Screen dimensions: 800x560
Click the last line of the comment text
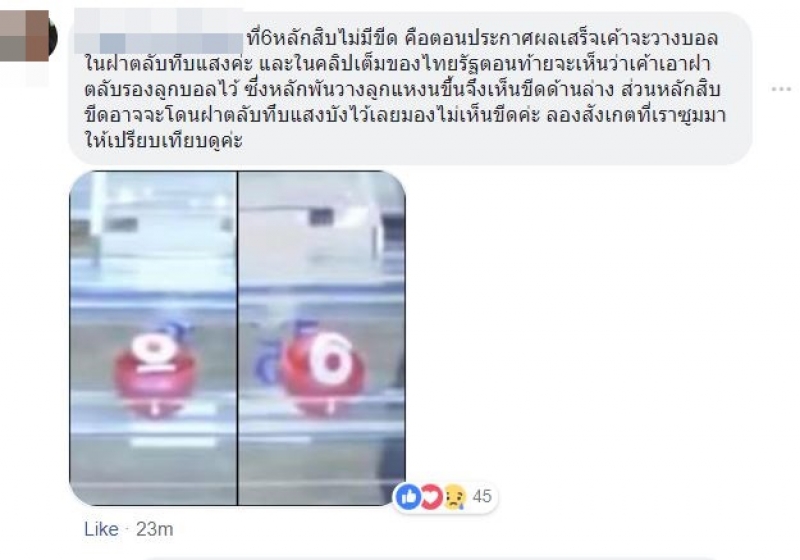coord(163,140)
